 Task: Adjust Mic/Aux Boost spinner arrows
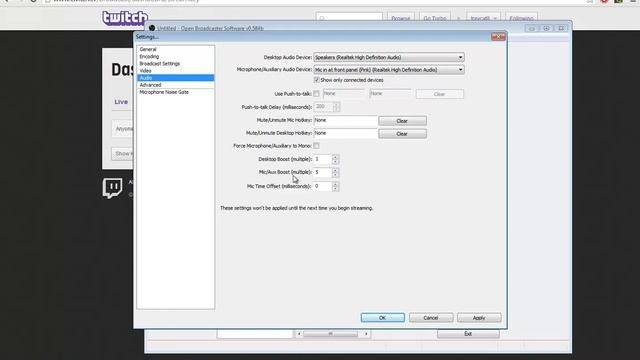(335, 173)
